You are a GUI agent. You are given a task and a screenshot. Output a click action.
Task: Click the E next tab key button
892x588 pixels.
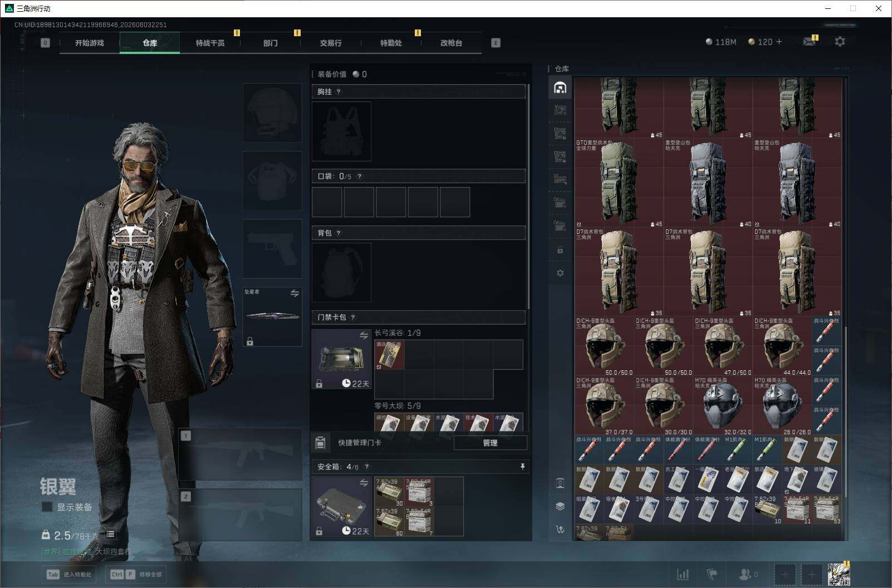tap(496, 43)
